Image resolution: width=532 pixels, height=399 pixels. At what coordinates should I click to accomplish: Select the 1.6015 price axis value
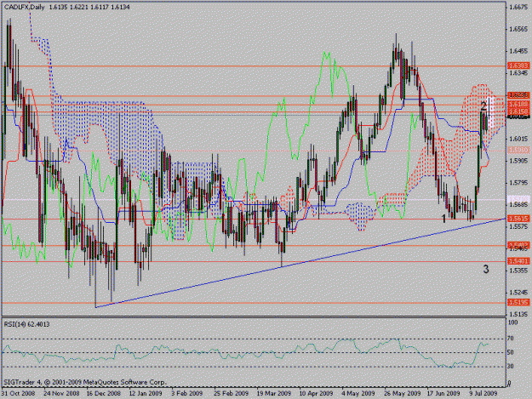point(518,139)
